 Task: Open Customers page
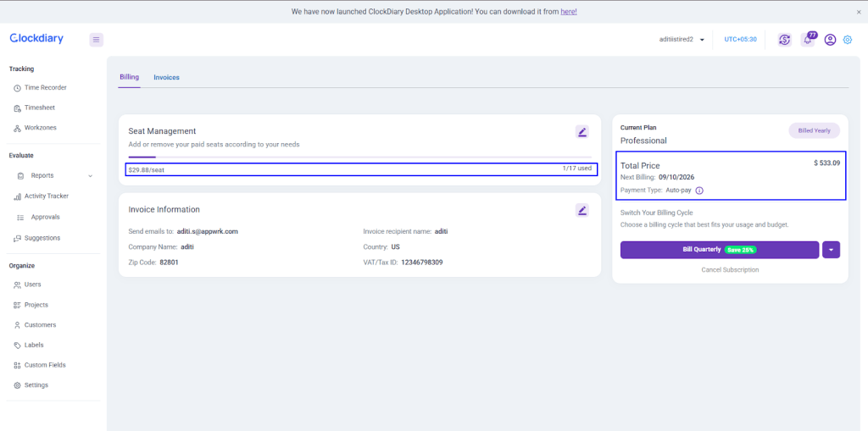coord(40,325)
